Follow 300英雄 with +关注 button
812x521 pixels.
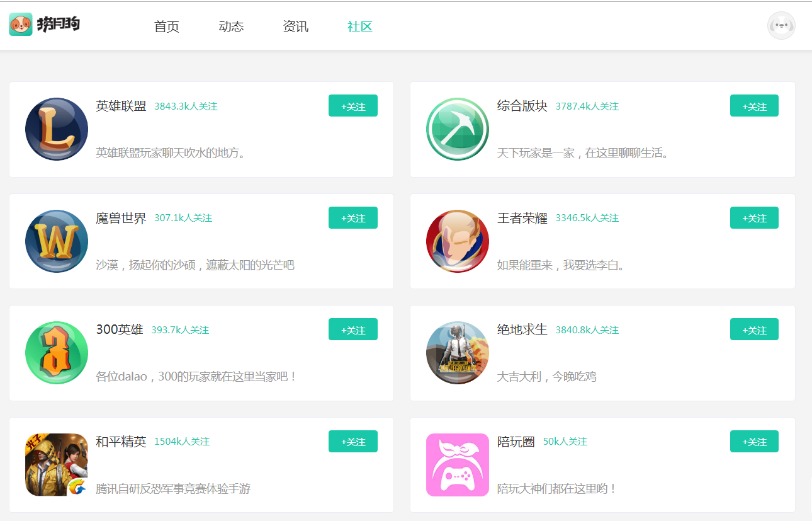353,329
